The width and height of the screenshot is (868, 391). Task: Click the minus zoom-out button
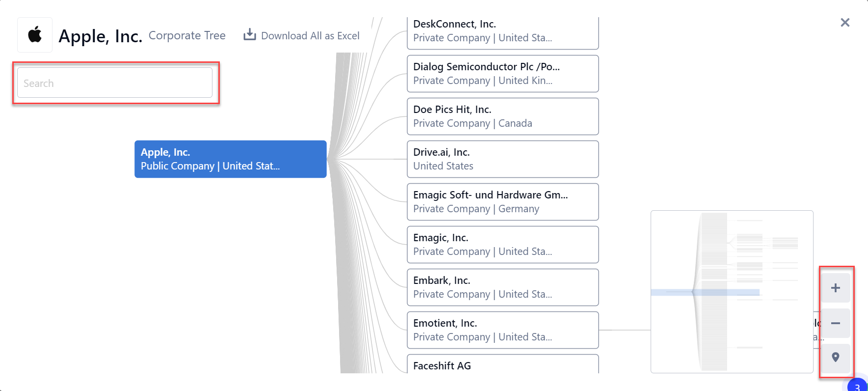pyautogui.click(x=835, y=323)
